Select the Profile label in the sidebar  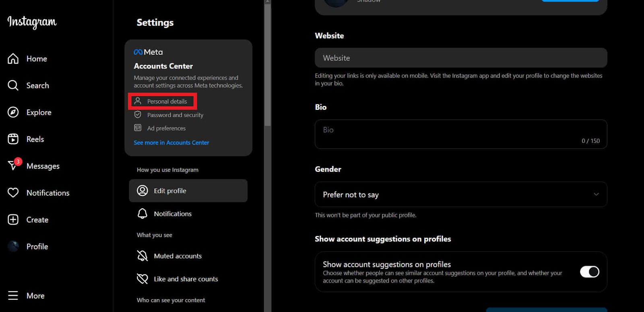click(37, 246)
